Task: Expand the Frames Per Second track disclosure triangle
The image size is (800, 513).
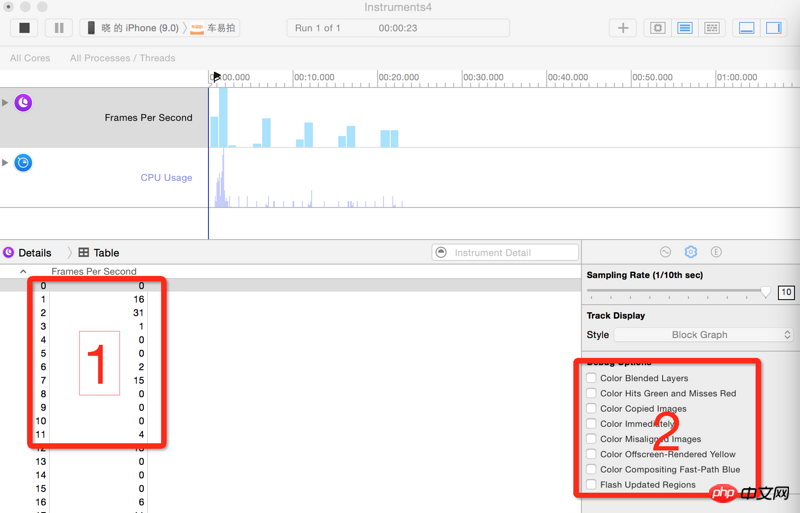Action: pyautogui.click(x=6, y=103)
